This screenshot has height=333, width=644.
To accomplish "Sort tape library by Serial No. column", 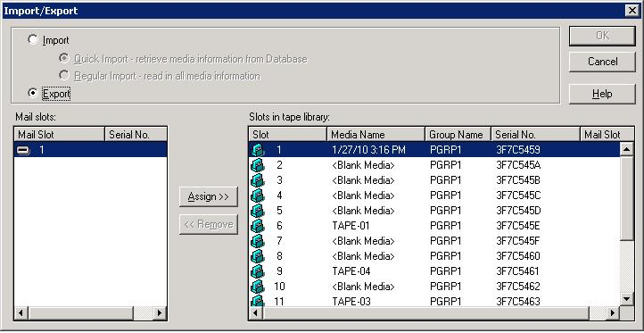I will pos(535,135).
